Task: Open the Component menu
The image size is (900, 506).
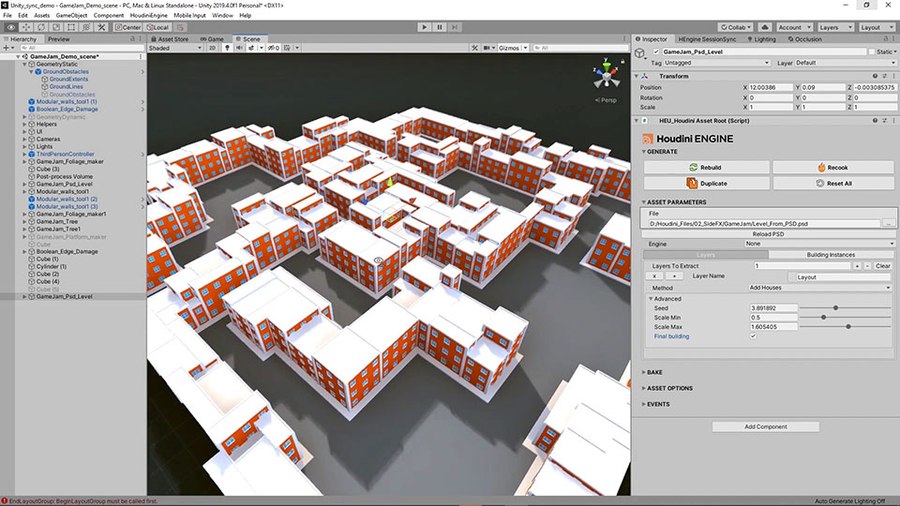Action: tap(108, 15)
